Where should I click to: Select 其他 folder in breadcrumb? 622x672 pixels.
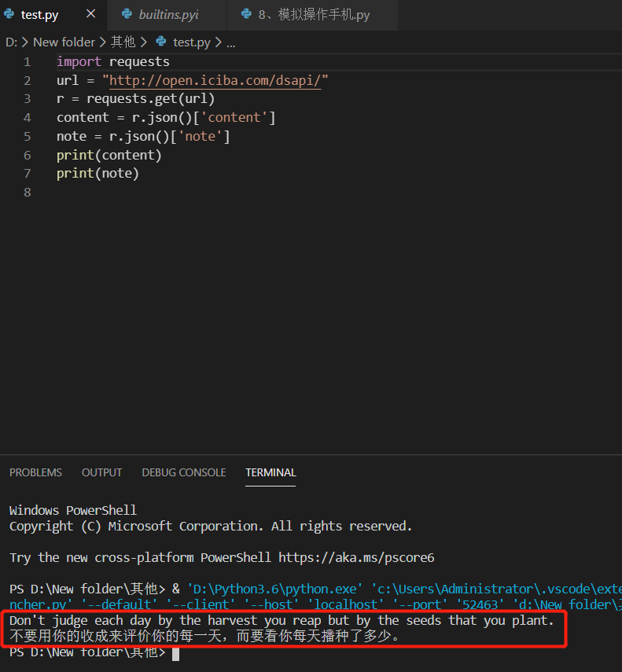coord(123,42)
